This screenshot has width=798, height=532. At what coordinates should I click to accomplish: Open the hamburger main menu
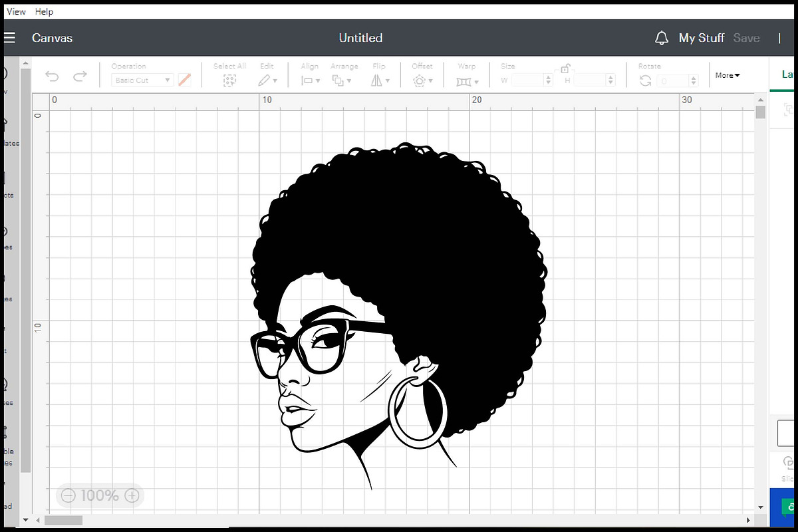(8, 38)
